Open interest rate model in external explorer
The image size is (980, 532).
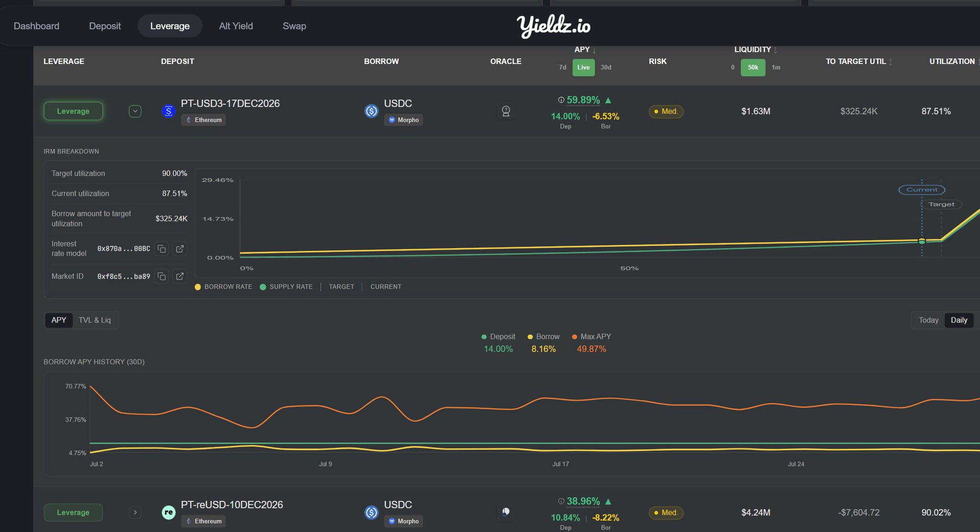[x=180, y=249]
